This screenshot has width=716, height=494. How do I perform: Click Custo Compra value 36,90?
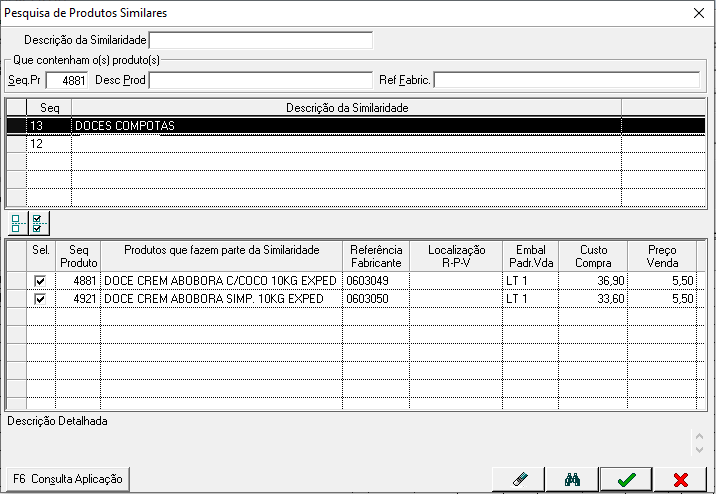(x=593, y=281)
